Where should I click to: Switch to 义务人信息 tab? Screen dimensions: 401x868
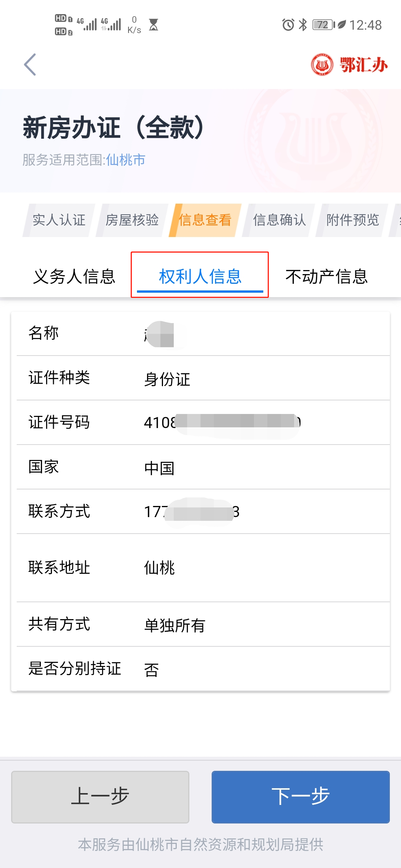(74, 277)
